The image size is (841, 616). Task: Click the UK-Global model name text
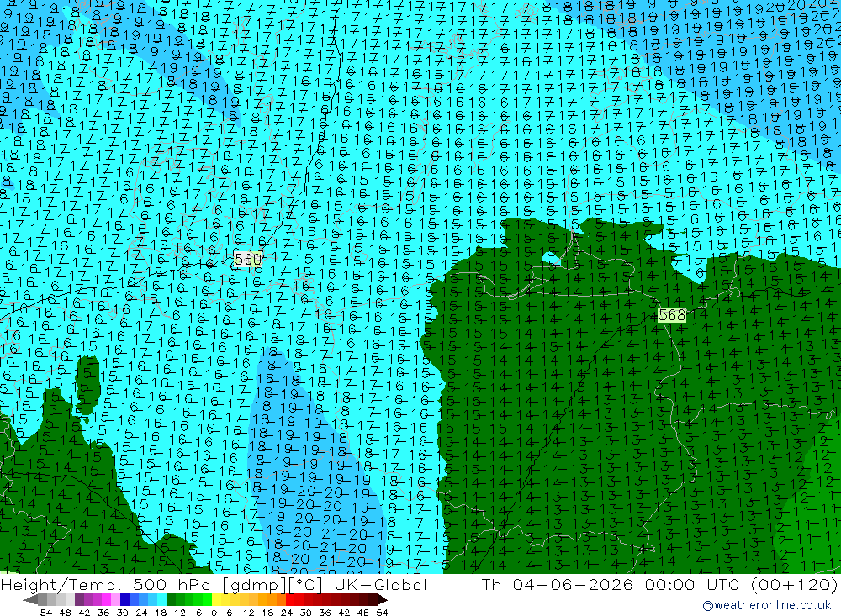point(380,584)
